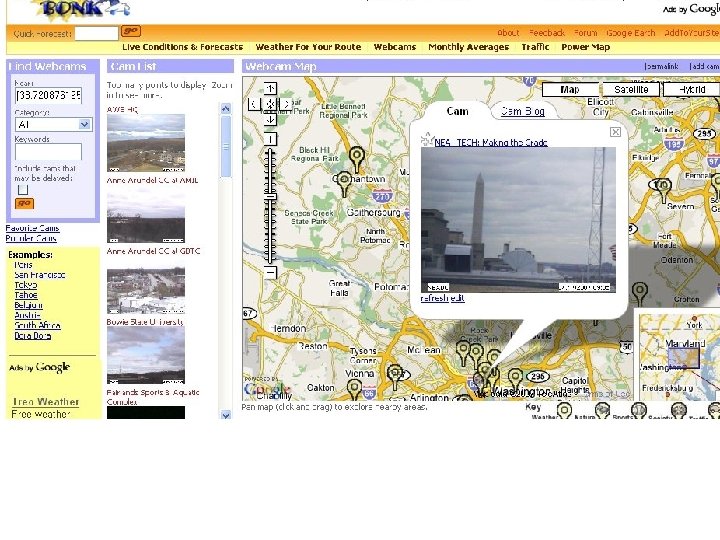Image resolution: width=720 pixels, height=540 pixels.
Task: Click the Keywords input field
Action: (49, 152)
